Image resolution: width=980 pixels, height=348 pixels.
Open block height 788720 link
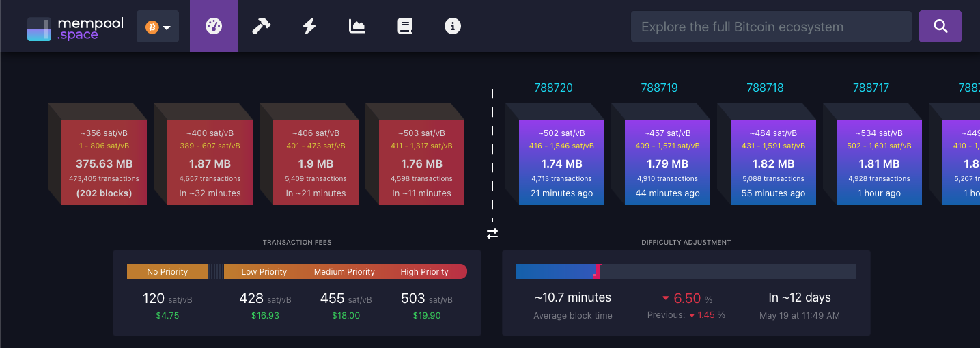point(553,88)
